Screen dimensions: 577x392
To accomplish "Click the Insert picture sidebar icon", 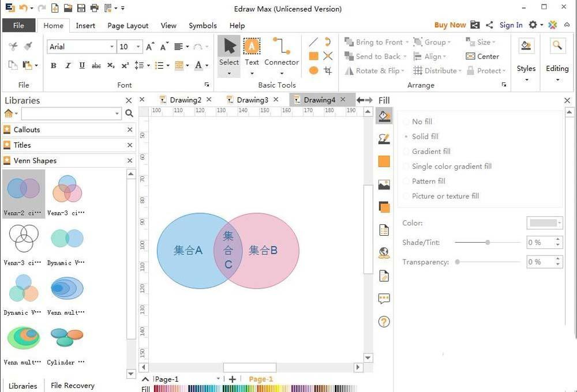I will (x=384, y=184).
